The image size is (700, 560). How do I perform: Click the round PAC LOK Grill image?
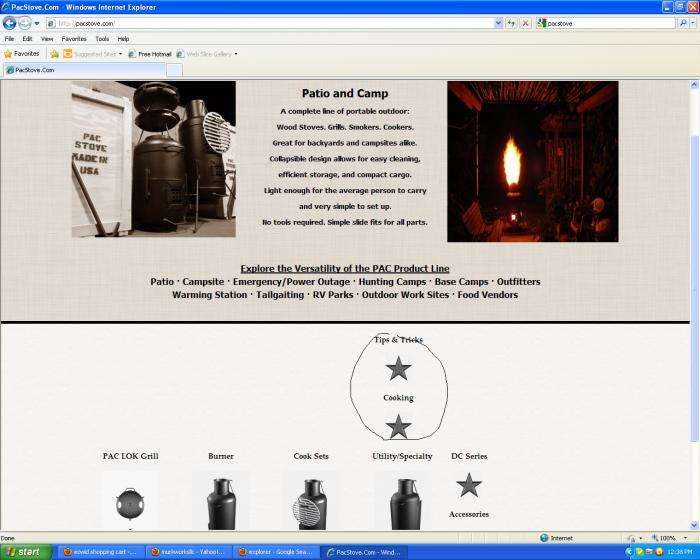click(130, 504)
